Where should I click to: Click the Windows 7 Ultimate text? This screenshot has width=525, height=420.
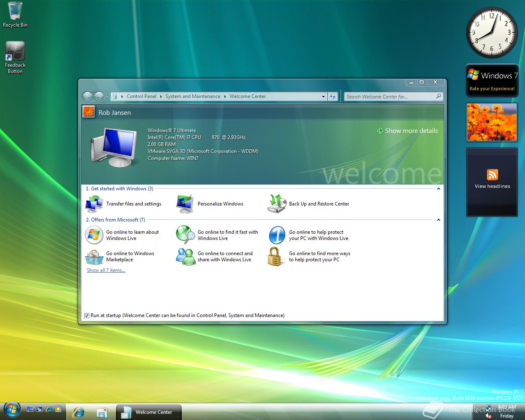(x=171, y=130)
